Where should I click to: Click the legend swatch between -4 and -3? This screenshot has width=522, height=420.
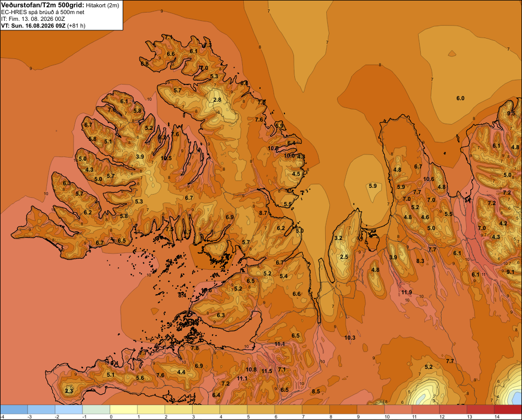14,410
